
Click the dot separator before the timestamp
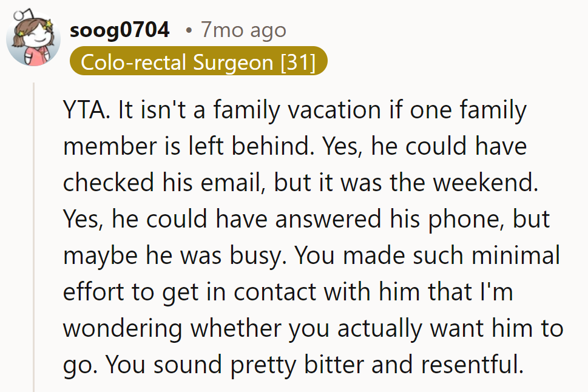pos(189,30)
